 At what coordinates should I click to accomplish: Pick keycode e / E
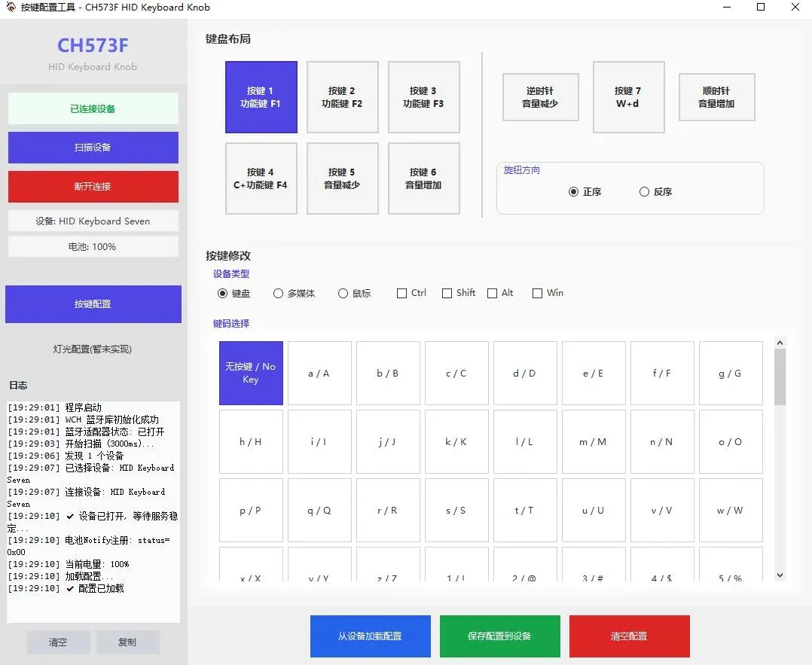[594, 373]
